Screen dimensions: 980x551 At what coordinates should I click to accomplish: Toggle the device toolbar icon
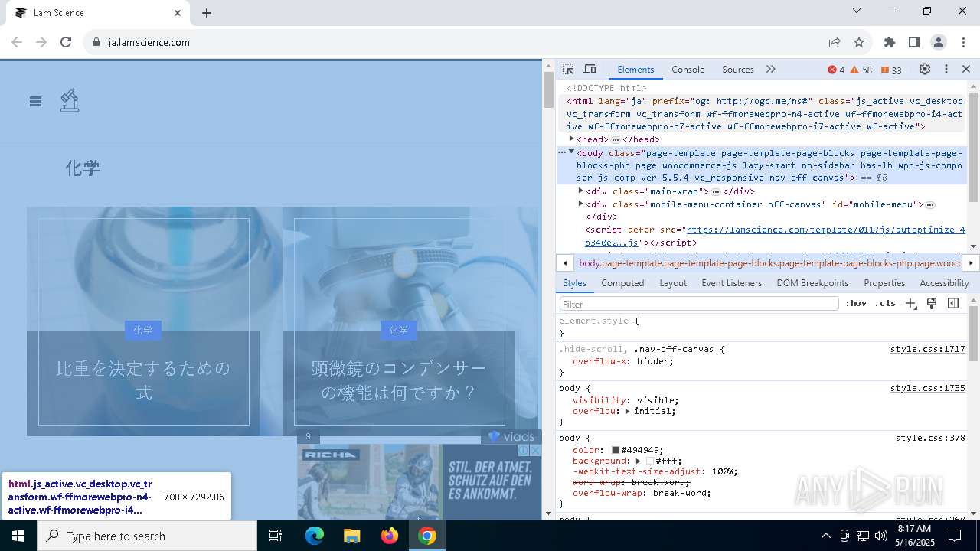[590, 69]
